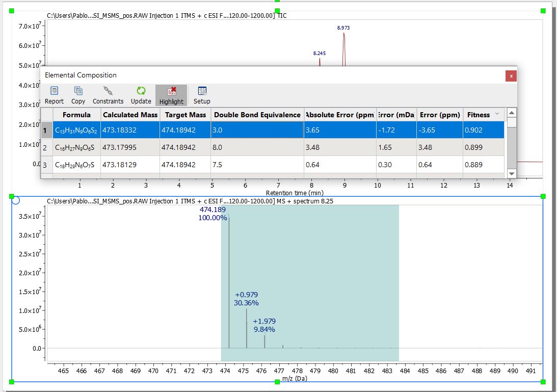Click calculated mass 473.17995
557x392 pixels.
pyautogui.click(x=119, y=147)
